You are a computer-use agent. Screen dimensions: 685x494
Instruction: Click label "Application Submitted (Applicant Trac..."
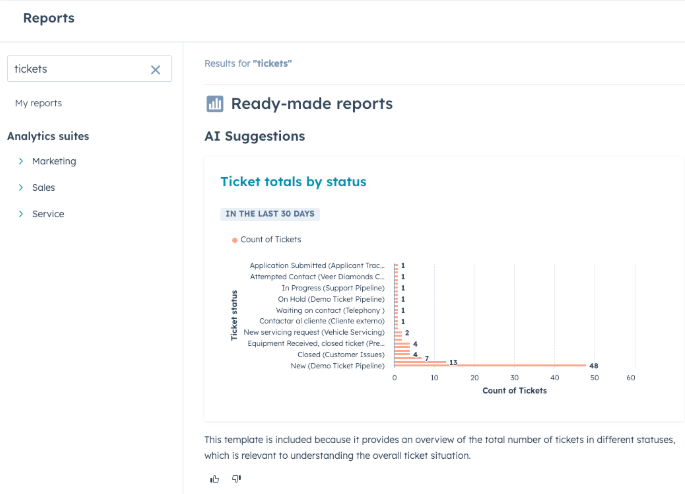click(317, 266)
